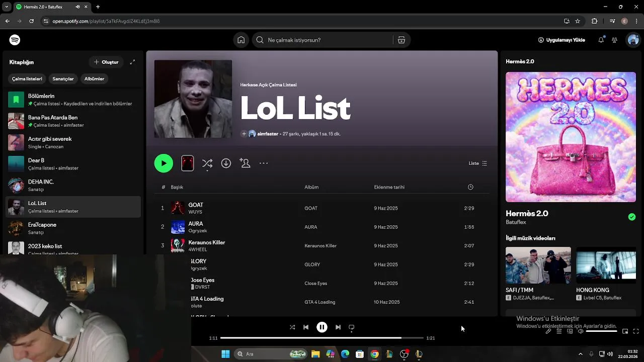Adjust the volume slider
The height and width of the screenshot is (362, 644).
(601, 331)
